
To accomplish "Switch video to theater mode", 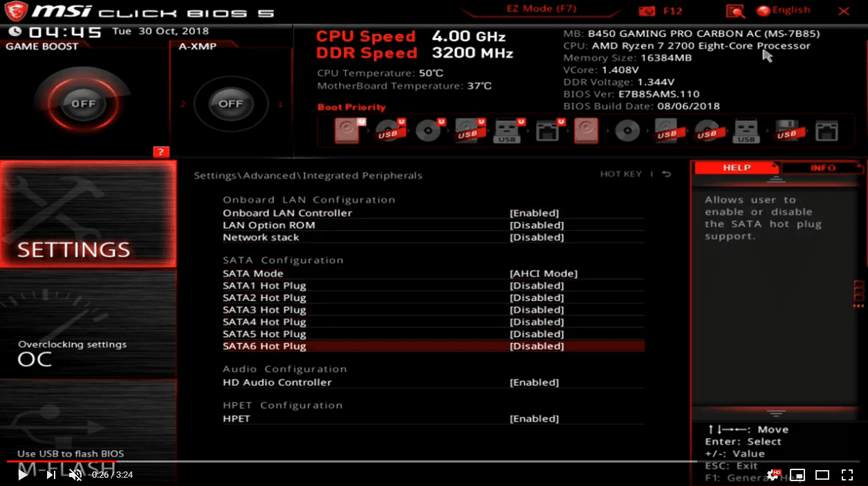I will point(822,475).
